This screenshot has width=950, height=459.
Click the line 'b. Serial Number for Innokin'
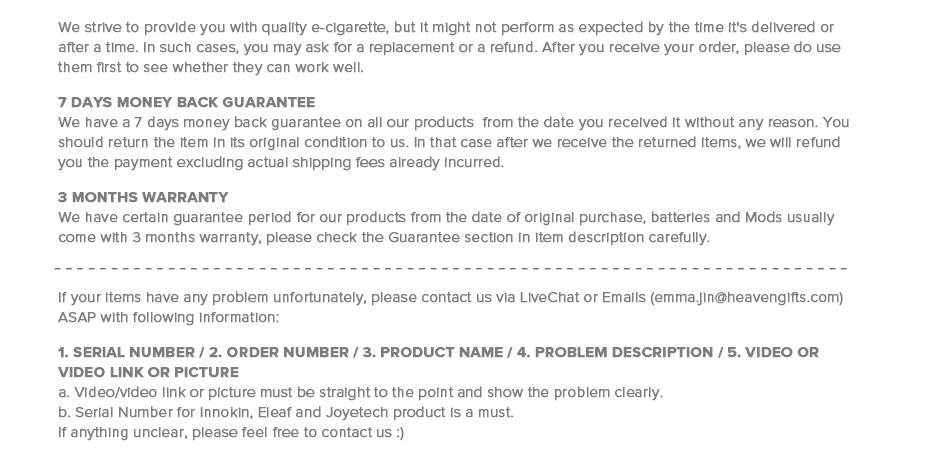coord(285,413)
